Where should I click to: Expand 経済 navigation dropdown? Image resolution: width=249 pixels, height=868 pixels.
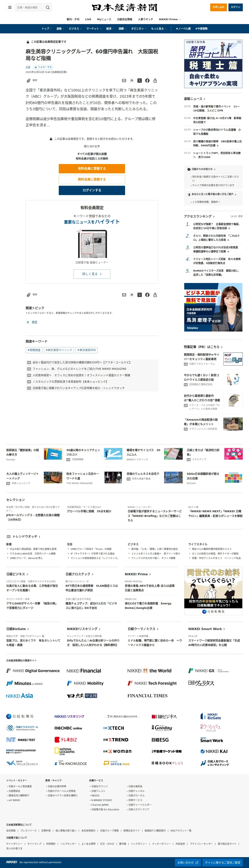(110, 29)
